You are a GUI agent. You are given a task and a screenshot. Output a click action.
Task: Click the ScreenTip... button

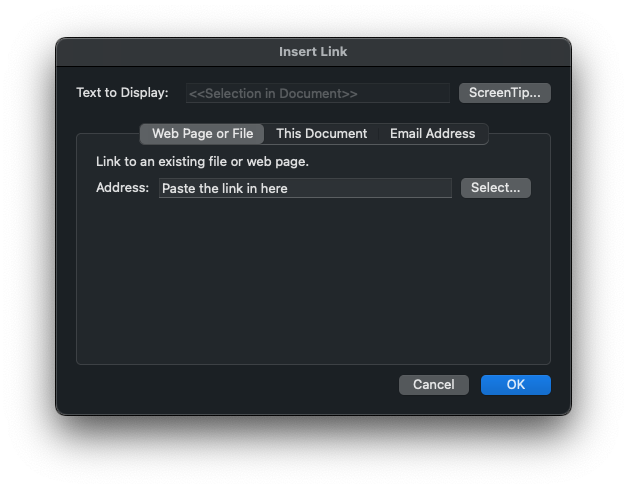[x=505, y=93]
